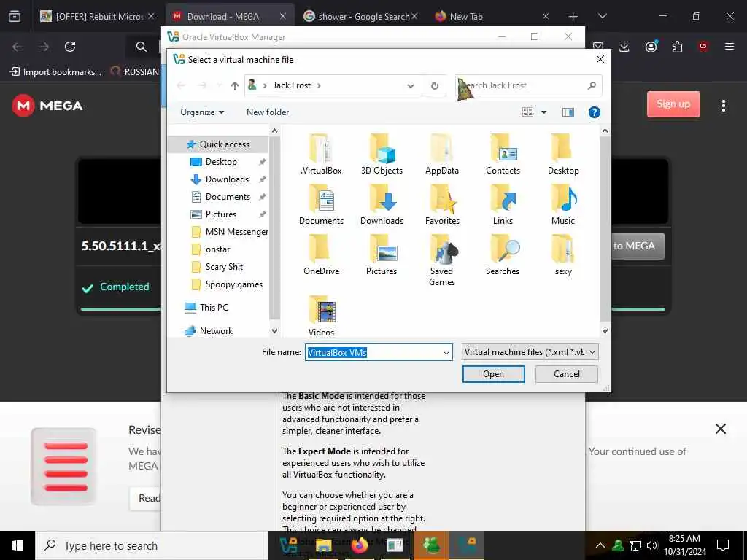Open MEGA page three-dot options menu
This screenshot has width=747, height=560.
pos(723,106)
